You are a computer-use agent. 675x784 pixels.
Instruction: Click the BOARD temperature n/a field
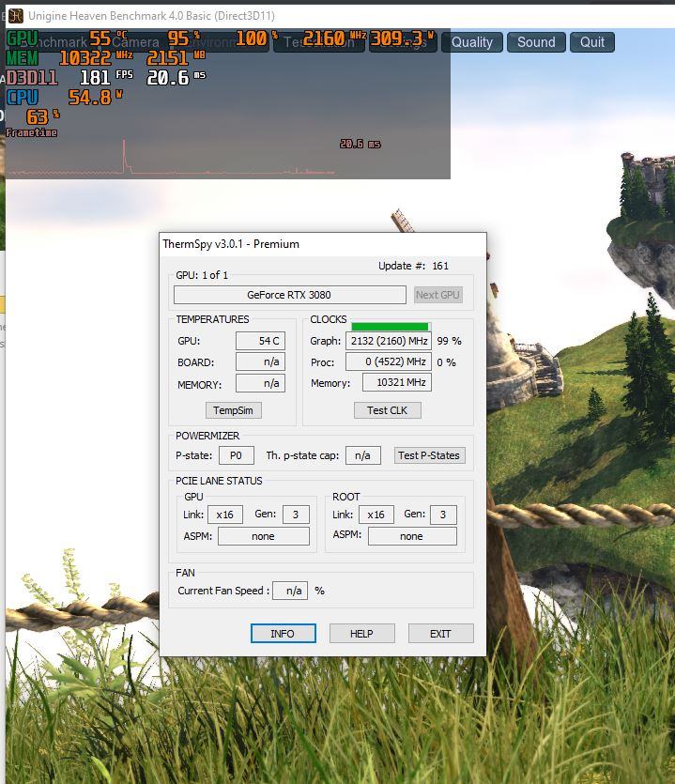point(260,361)
